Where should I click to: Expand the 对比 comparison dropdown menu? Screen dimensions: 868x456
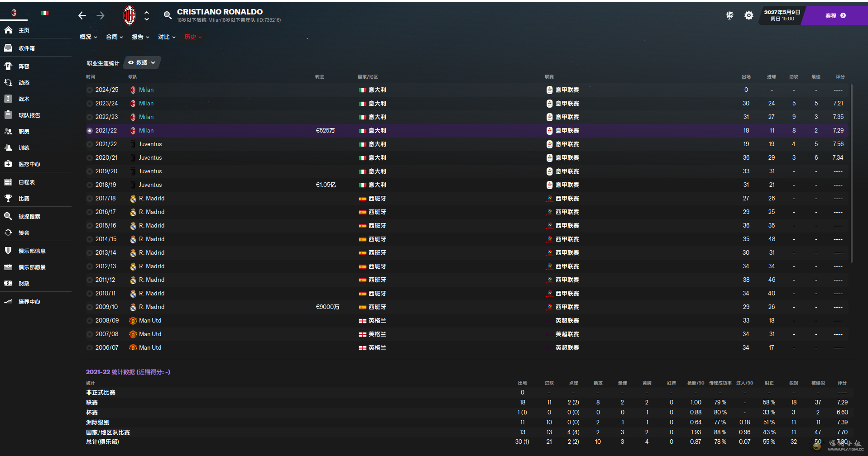pos(167,37)
